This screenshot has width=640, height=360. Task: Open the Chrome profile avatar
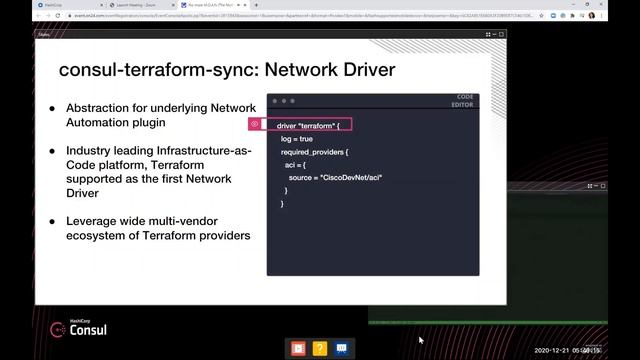tap(592, 16)
